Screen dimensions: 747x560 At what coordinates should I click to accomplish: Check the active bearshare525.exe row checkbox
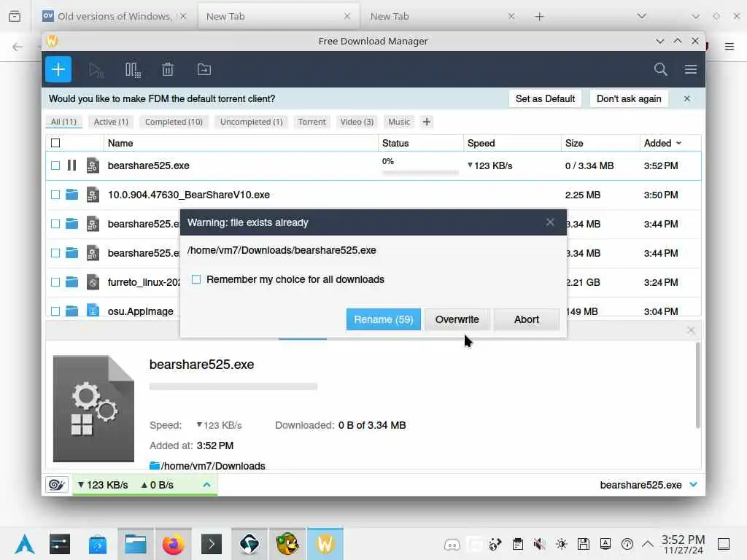pyautogui.click(x=55, y=166)
